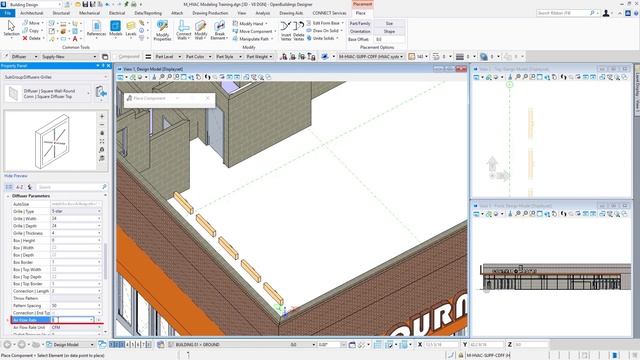Click the Move Component tool
The width and height of the screenshot is (640, 360).
click(x=253, y=31)
